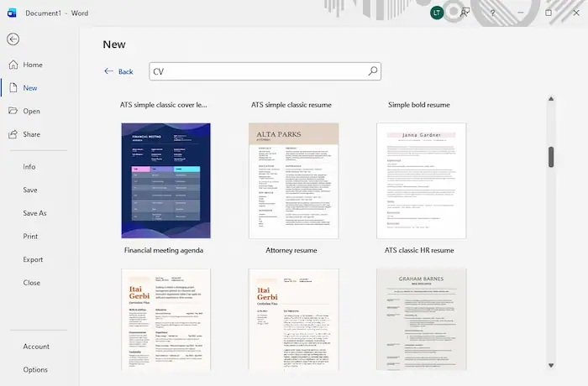Select first Itai Gerbi two-column CV thumbnail
The width and height of the screenshot is (588, 386).
pyautogui.click(x=165, y=320)
